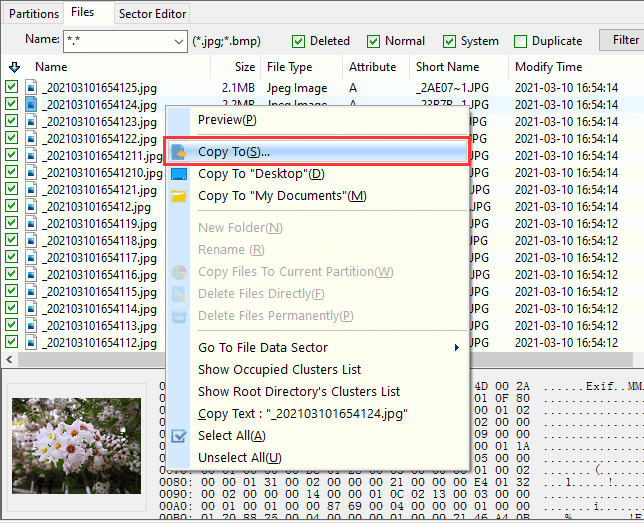The image size is (644, 523).
Task: Uncheck the _202103101654112.jpg file checkbox
Action: click(x=12, y=343)
